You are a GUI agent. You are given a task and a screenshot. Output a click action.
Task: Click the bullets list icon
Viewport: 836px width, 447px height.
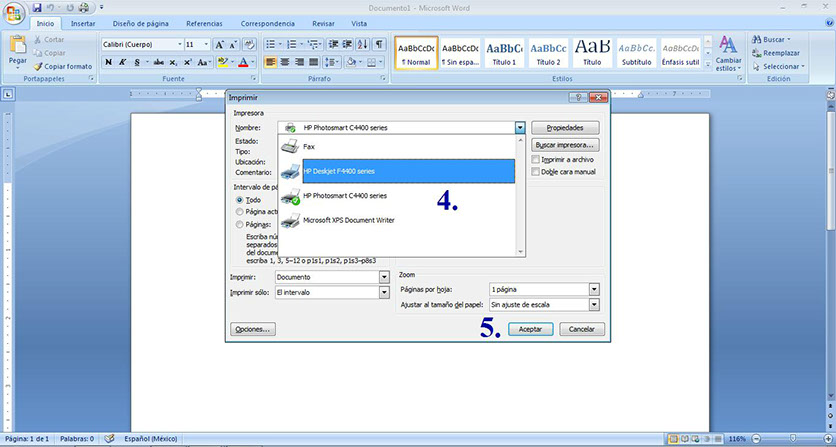270,44
